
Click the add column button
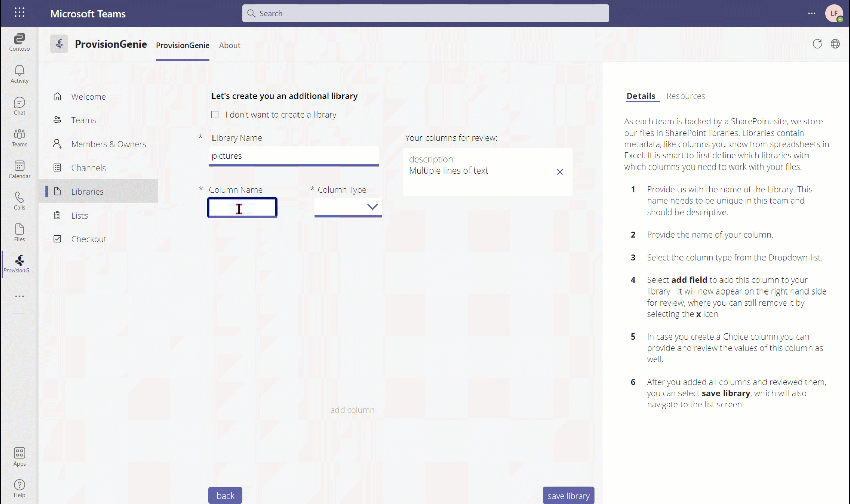(x=353, y=410)
